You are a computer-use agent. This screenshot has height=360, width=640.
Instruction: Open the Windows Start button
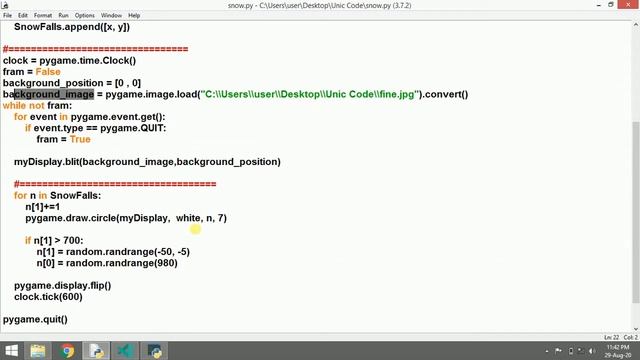[11, 351]
